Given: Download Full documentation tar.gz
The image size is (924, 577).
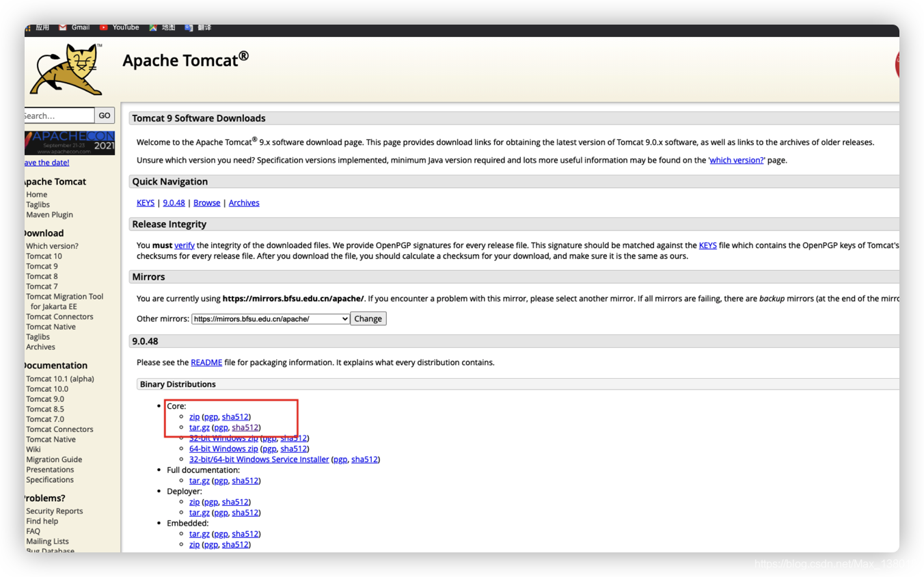Looking at the screenshot, I should 200,481.
